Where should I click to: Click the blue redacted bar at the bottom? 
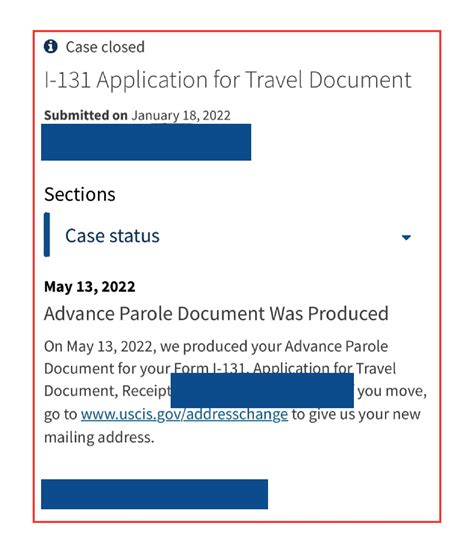(154, 494)
